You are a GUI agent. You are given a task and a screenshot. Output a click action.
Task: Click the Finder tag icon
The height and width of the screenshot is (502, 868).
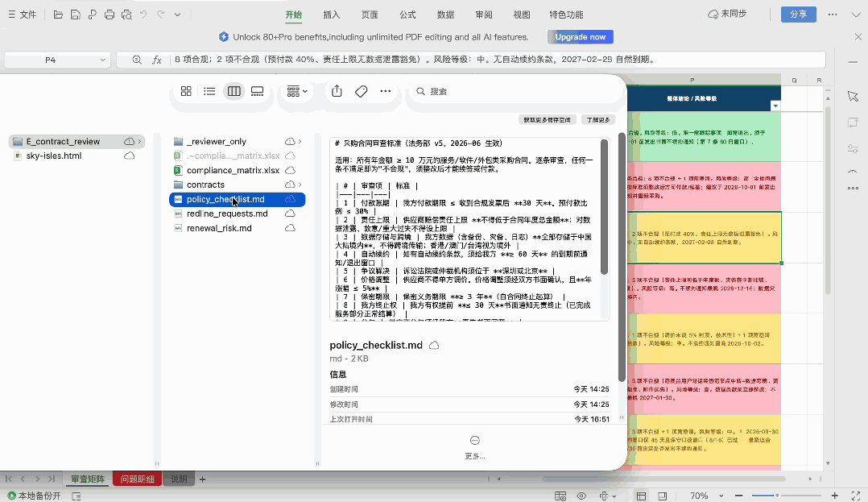coord(362,91)
